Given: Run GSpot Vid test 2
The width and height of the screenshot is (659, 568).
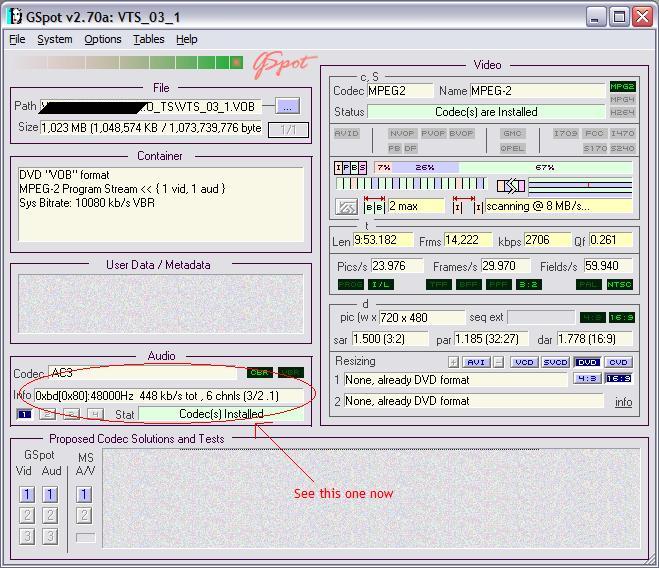Looking at the screenshot, I should tap(27, 515).
